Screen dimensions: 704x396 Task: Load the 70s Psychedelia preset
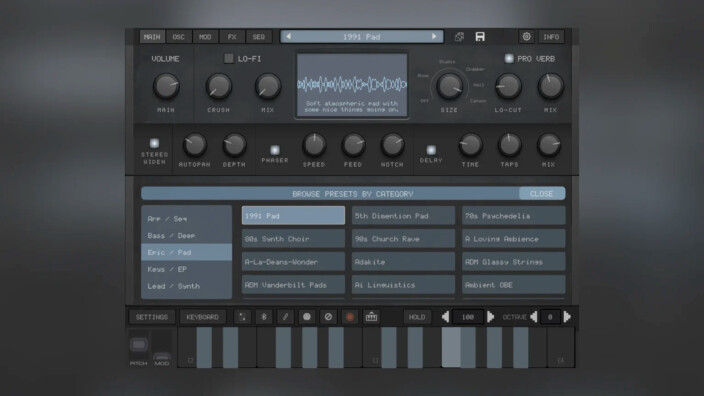pyautogui.click(x=514, y=216)
